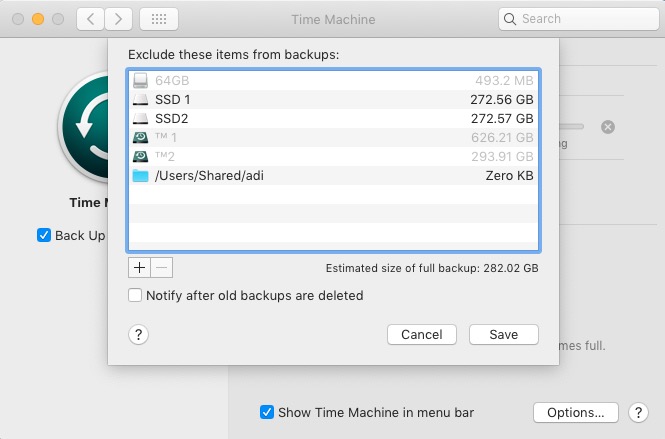Toggle the Back Up Automatically checkbox

44,235
